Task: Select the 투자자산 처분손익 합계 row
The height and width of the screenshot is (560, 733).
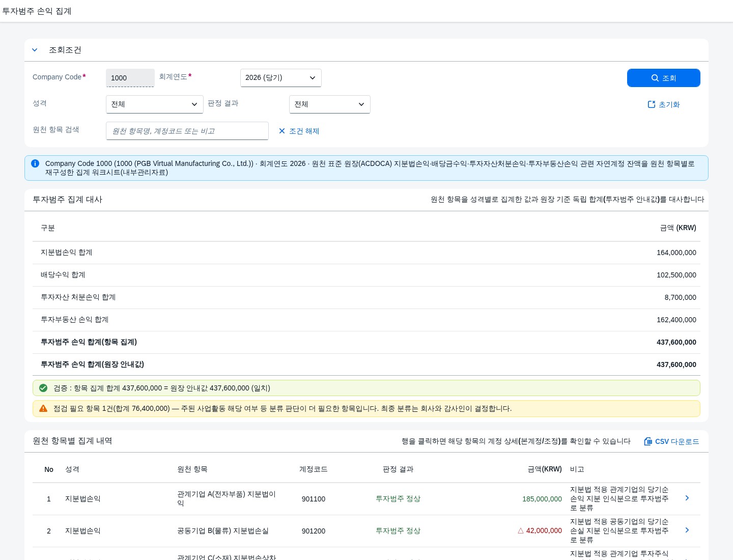Action: [x=366, y=297]
